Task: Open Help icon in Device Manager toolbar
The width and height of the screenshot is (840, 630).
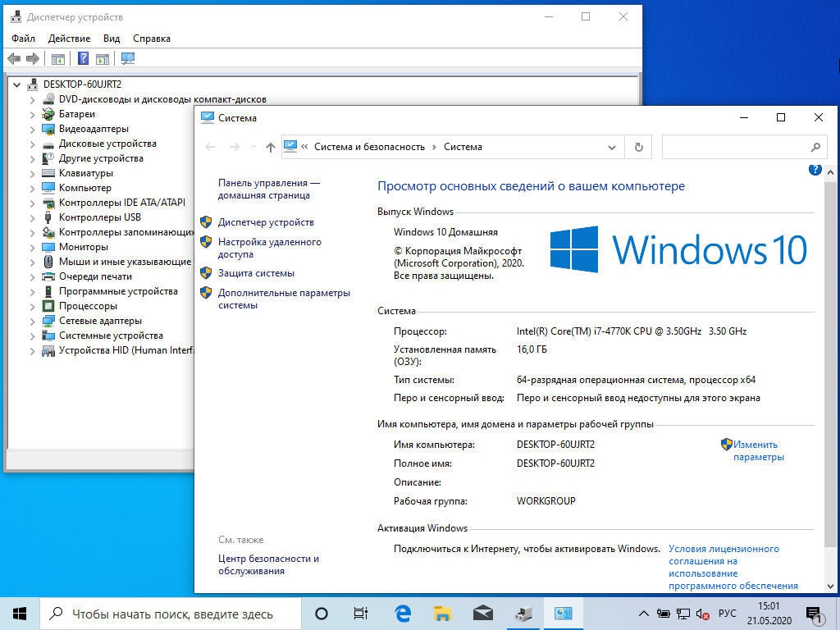Action: pyautogui.click(x=83, y=58)
